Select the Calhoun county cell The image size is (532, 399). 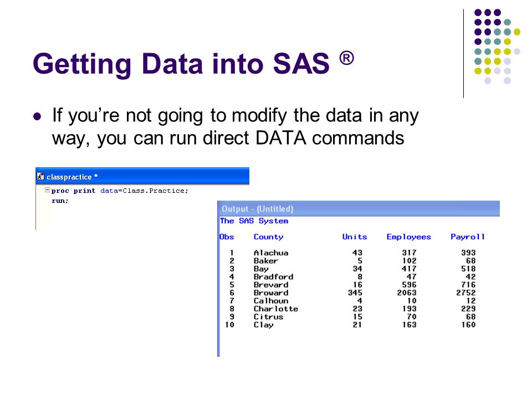coord(271,301)
